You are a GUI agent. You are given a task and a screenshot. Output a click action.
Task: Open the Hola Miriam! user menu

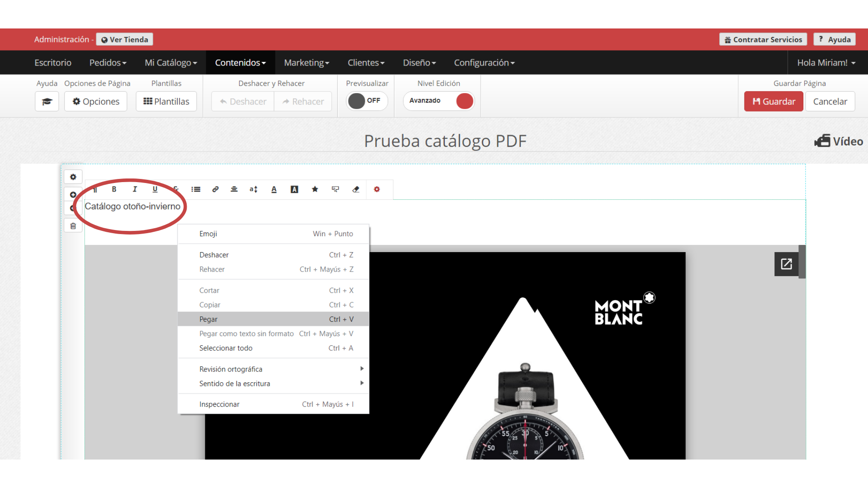coord(826,63)
